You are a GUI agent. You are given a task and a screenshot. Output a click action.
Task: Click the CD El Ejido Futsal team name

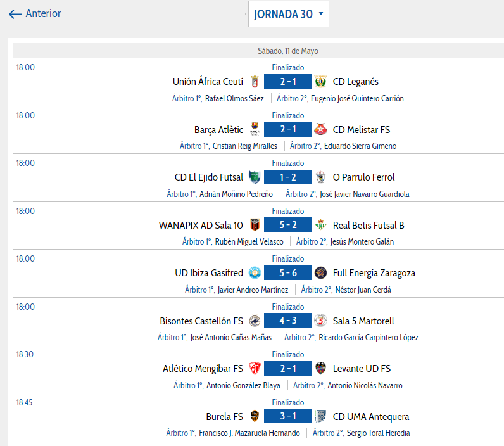click(208, 177)
